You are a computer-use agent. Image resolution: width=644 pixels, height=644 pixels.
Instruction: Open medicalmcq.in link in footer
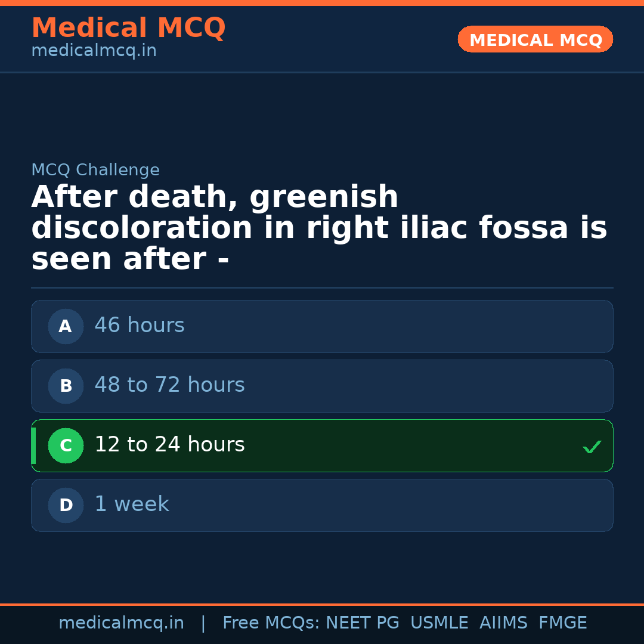point(121,623)
